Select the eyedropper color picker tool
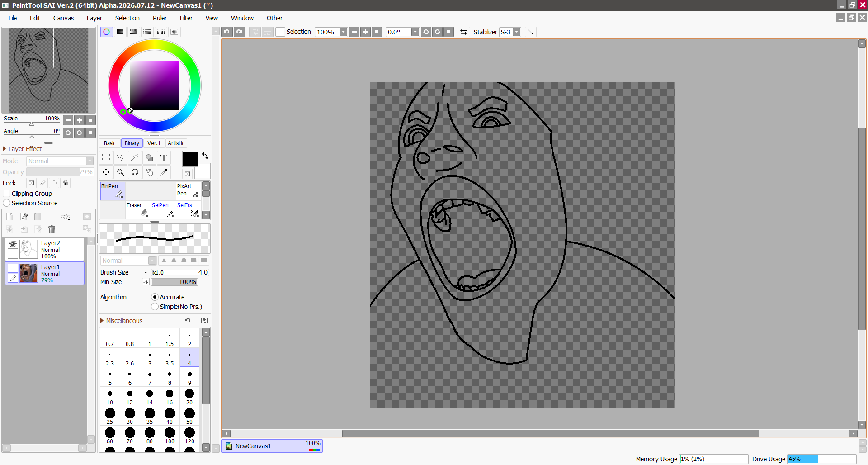Image resolution: width=868 pixels, height=465 pixels. (x=164, y=172)
